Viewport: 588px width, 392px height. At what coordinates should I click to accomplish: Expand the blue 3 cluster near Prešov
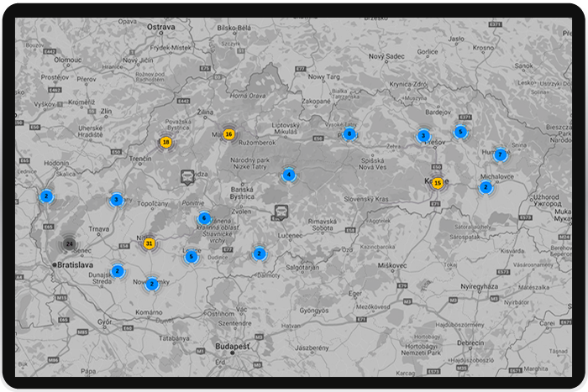click(423, 136)
